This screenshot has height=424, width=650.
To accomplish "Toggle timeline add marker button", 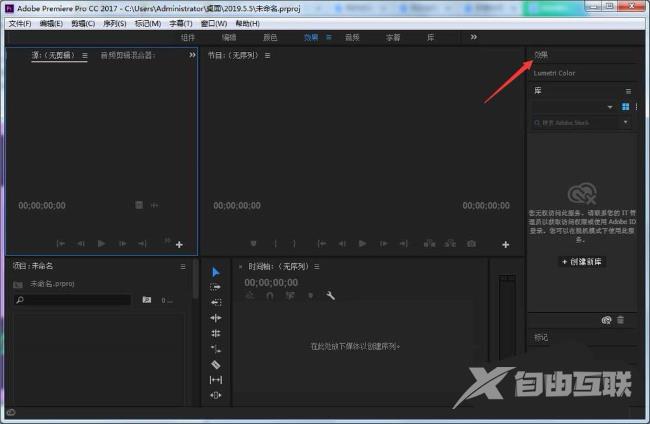I will point(310,296).
